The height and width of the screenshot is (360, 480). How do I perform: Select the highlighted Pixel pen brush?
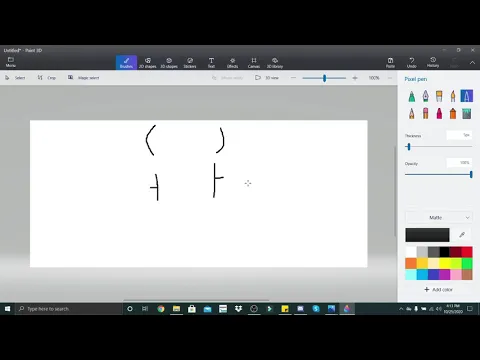466,96
